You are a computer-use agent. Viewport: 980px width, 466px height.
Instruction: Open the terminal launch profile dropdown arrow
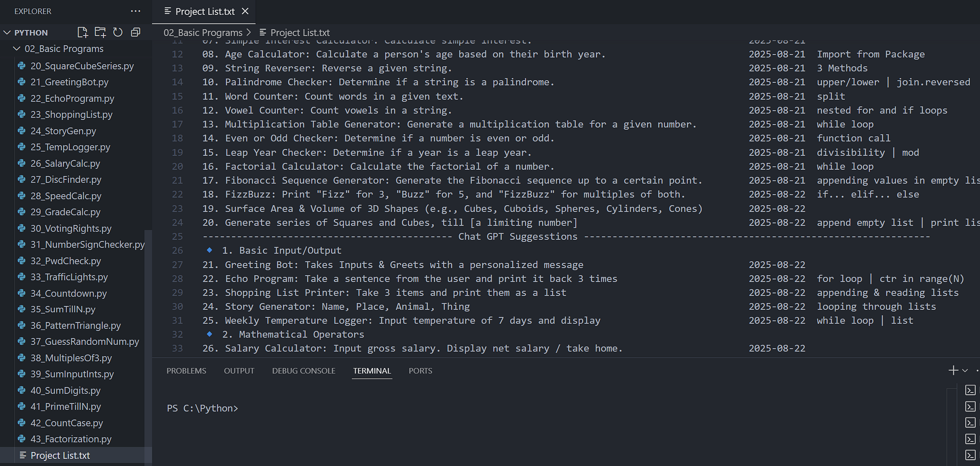[965, 371]
